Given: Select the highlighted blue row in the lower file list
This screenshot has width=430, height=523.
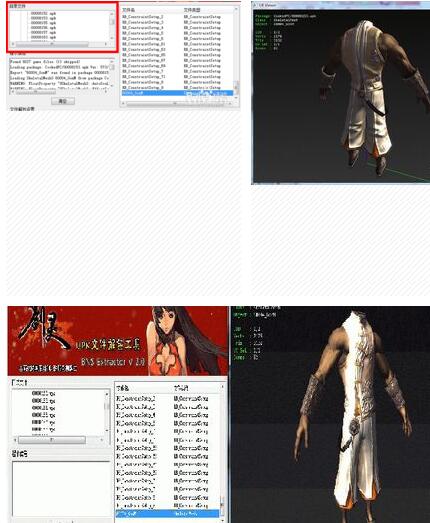Looking at the screenshot, I should 167,514.
